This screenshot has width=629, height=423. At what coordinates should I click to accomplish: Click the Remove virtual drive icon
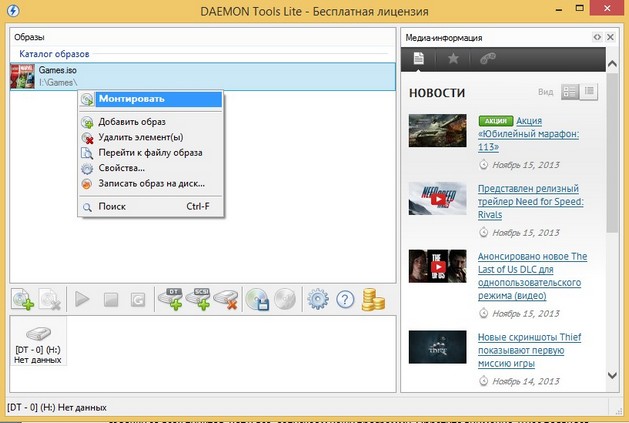coord(226,299)
